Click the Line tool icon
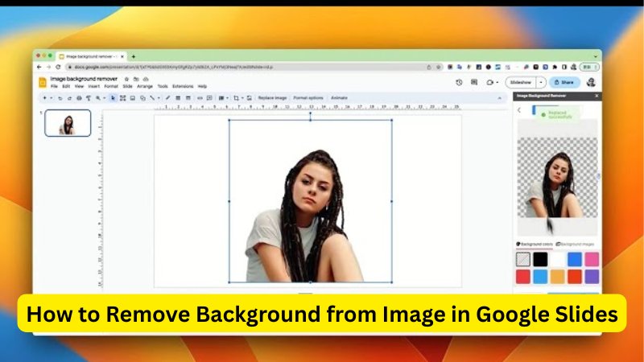 point(152,98)
